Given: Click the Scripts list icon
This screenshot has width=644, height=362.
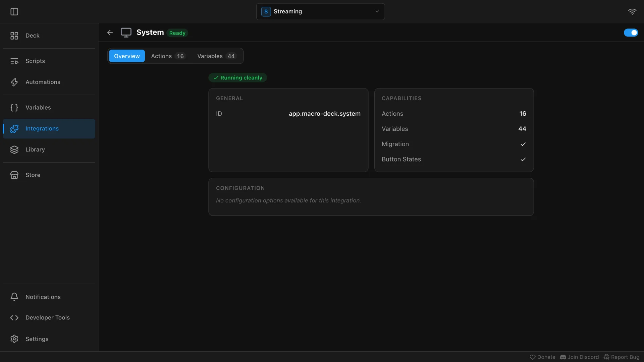Looking at the screenshot, I should click(x=14, y=61).
